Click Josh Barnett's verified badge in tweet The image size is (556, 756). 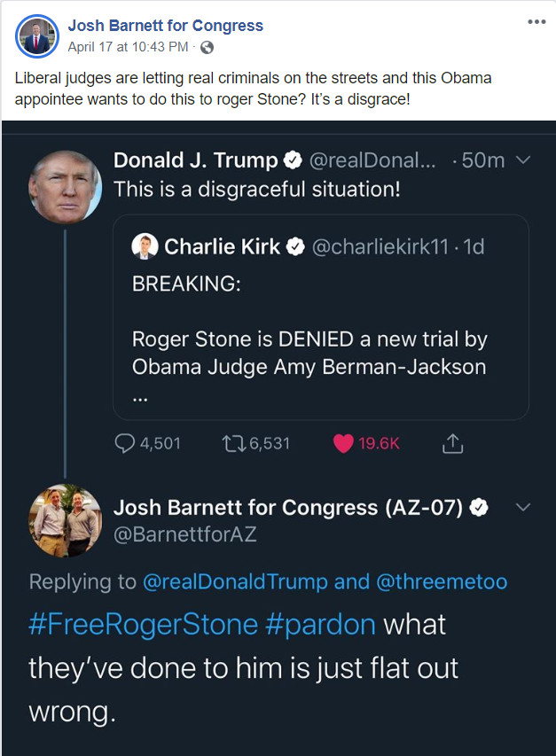480,507
